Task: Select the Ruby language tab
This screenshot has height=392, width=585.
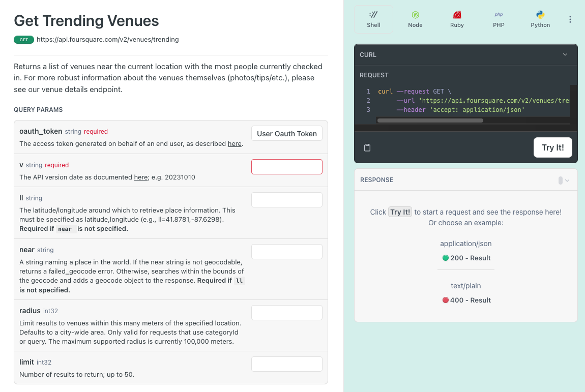Action: coord(457,19)
